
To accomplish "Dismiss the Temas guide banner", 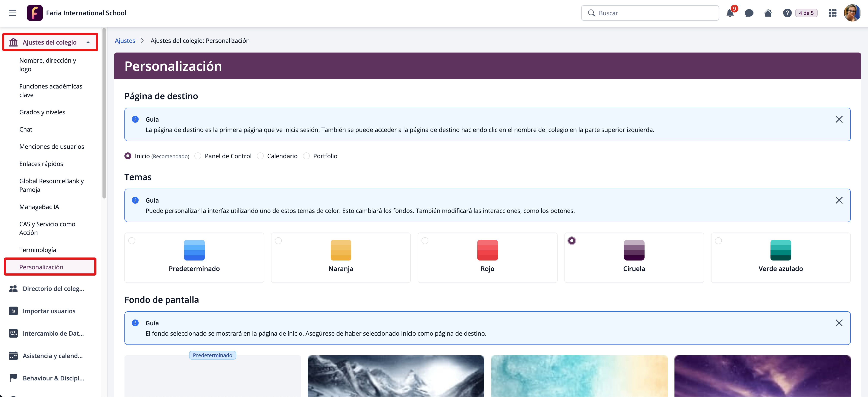I will (839, 200).
